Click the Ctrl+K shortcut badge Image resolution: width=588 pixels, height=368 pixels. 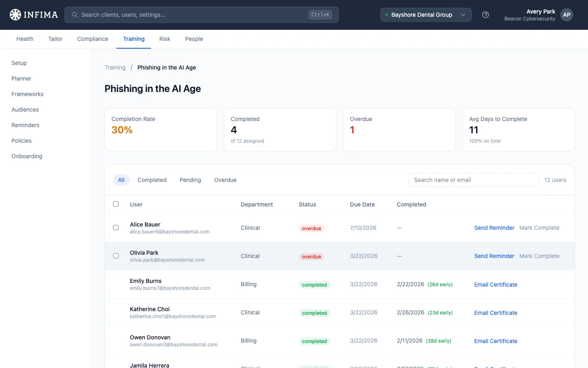[320, 15]
